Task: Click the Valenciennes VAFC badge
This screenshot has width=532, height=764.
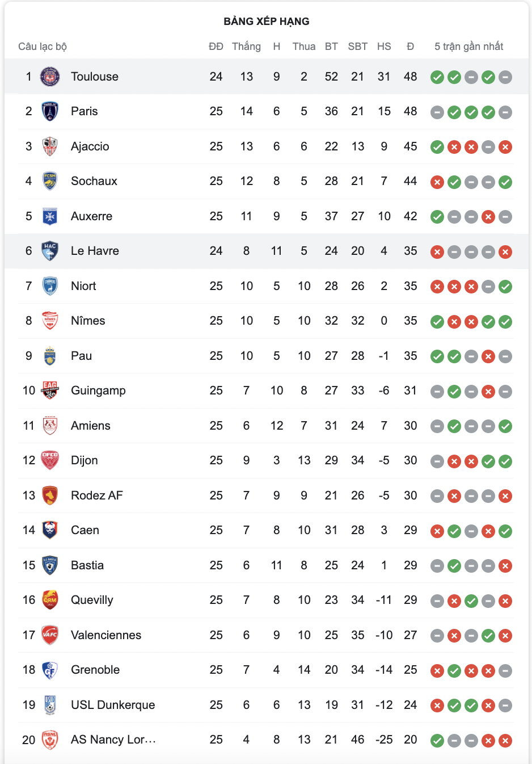Action: tap(50, 635)
